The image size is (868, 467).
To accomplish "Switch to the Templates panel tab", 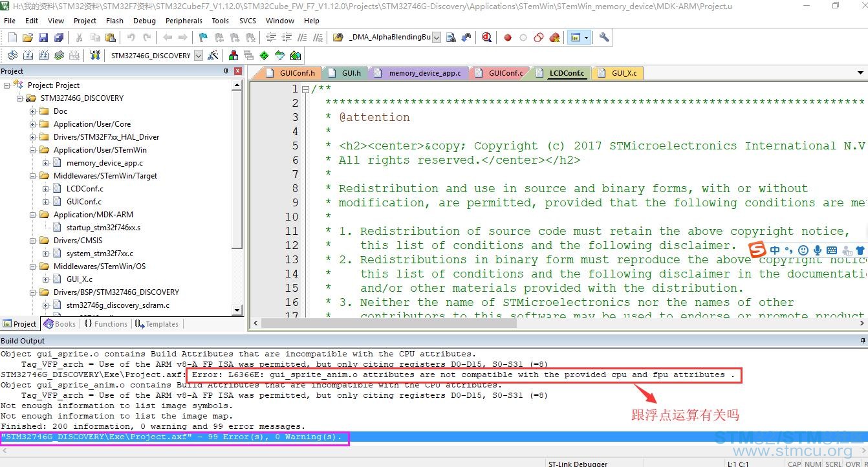I will point(157,324).
